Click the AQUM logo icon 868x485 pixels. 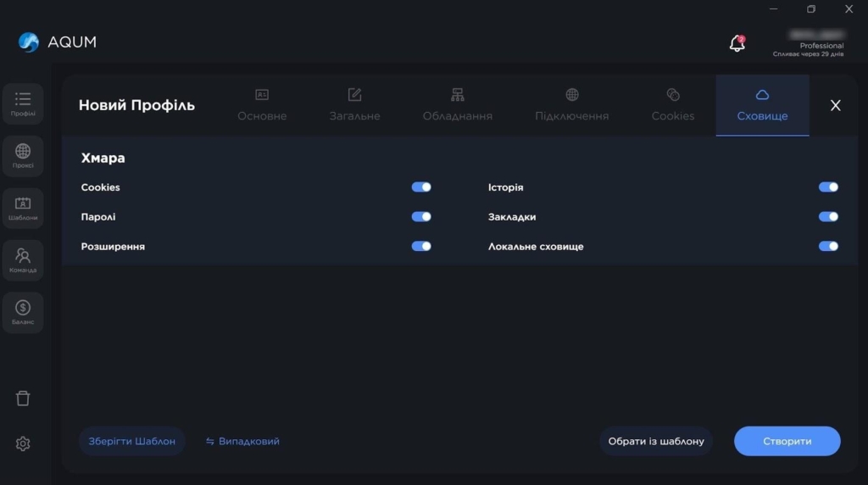[30, 42]
